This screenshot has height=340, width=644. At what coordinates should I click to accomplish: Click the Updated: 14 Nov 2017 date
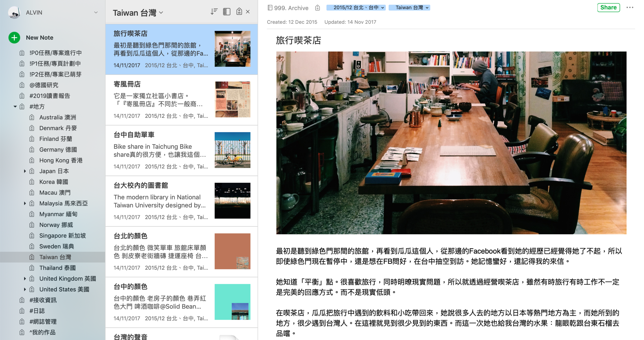coord(350,22)
